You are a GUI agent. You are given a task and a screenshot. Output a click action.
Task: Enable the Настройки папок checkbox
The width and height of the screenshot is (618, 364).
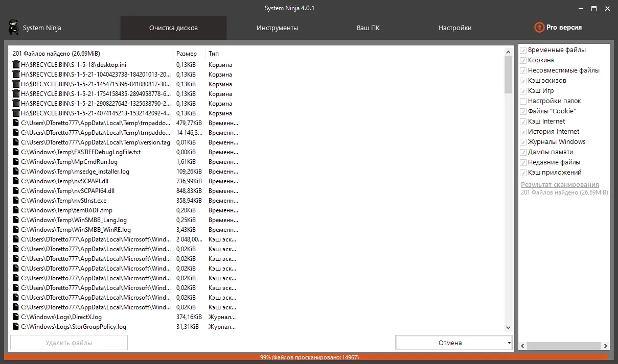pos(523,101)
